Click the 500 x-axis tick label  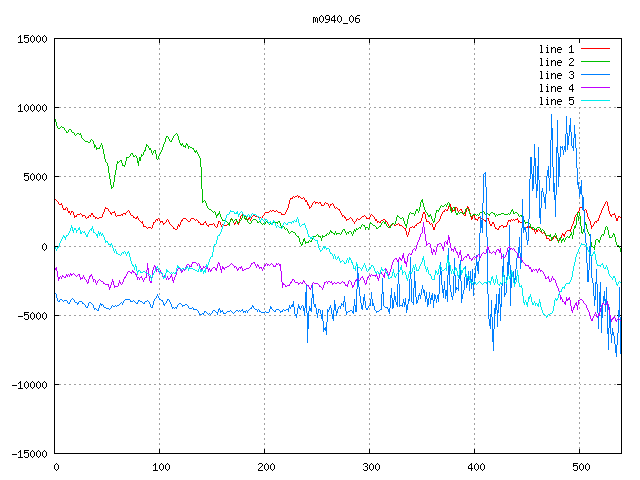(x=580, y=466)
